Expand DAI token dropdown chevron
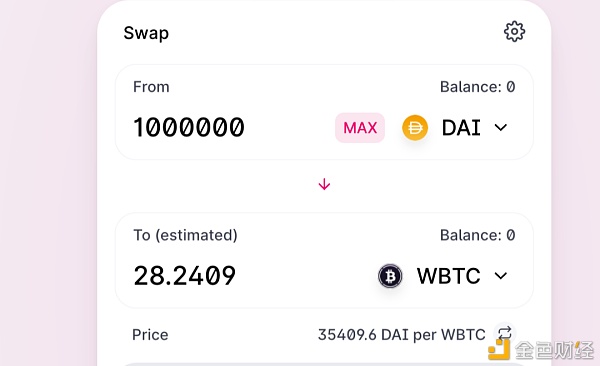600x366 pixels. pos(501,127)
